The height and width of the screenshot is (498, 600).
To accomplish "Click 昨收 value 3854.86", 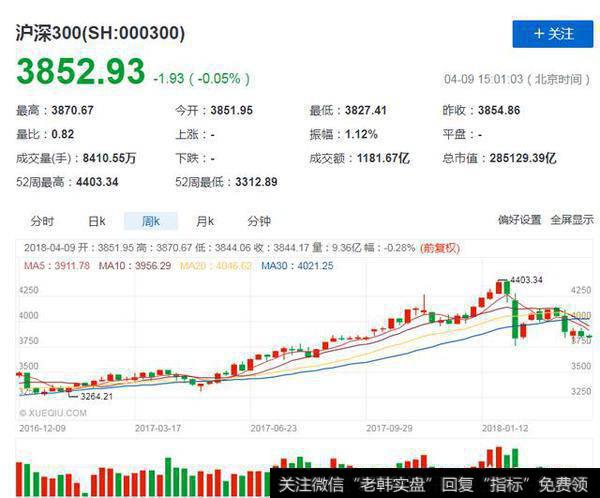I will pos(499,111).
